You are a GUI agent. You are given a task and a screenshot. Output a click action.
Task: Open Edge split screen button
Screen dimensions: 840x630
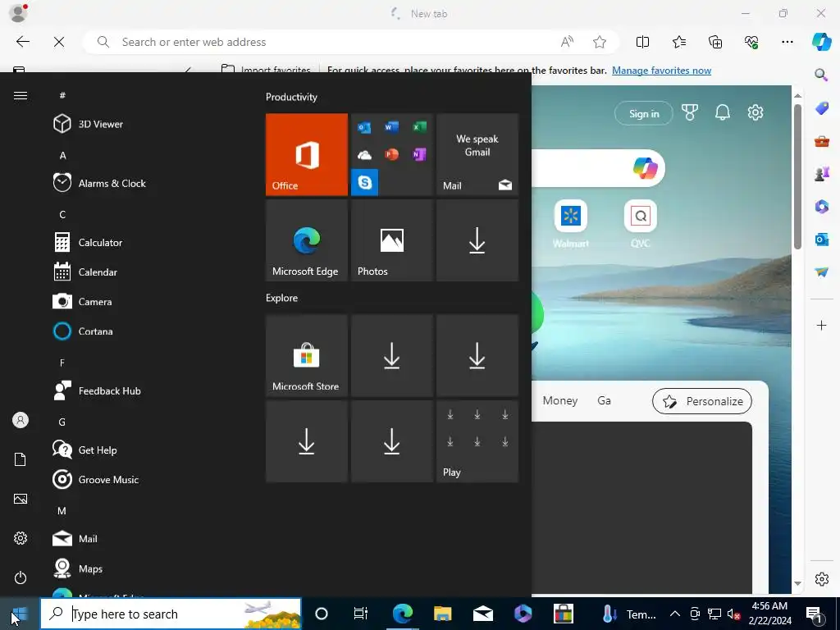coord(642,42)
